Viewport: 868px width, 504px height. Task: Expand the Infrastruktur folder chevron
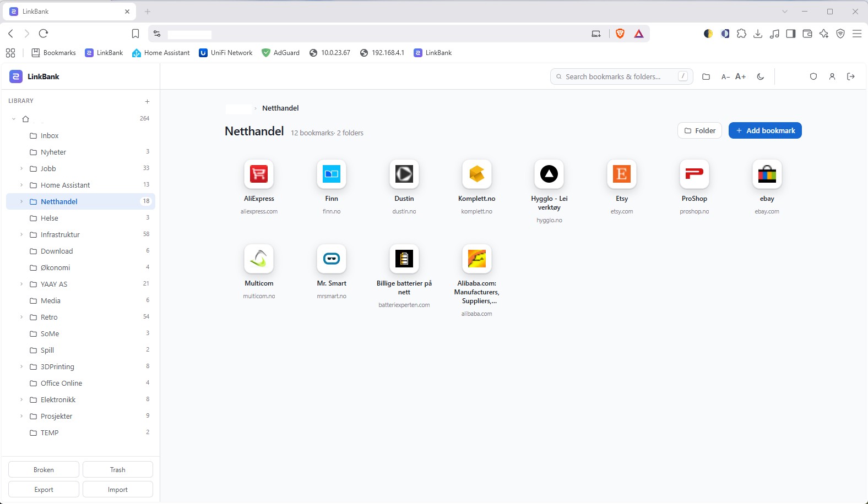(x=21, y=234)
